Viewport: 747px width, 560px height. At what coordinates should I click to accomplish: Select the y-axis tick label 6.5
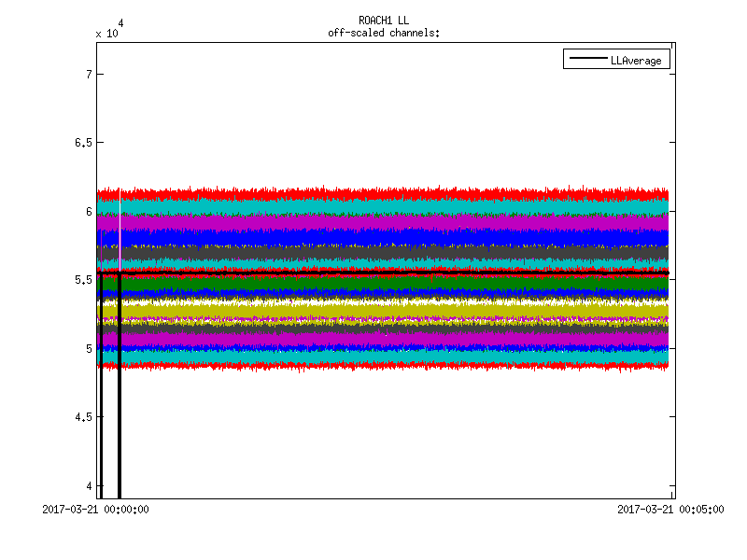pyautogui.click(x=82, y=143)
